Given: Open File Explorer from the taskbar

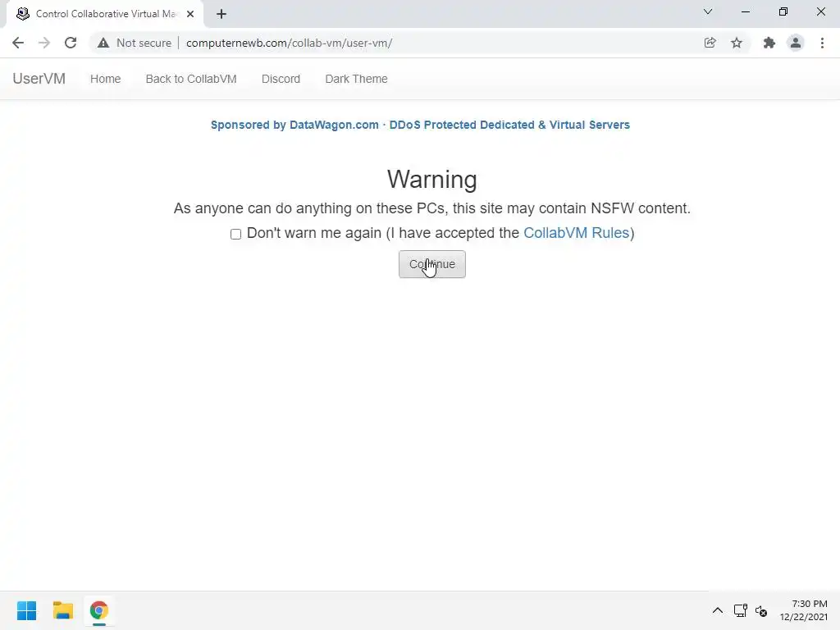Looking at the screenshot, I should [62, 610].
